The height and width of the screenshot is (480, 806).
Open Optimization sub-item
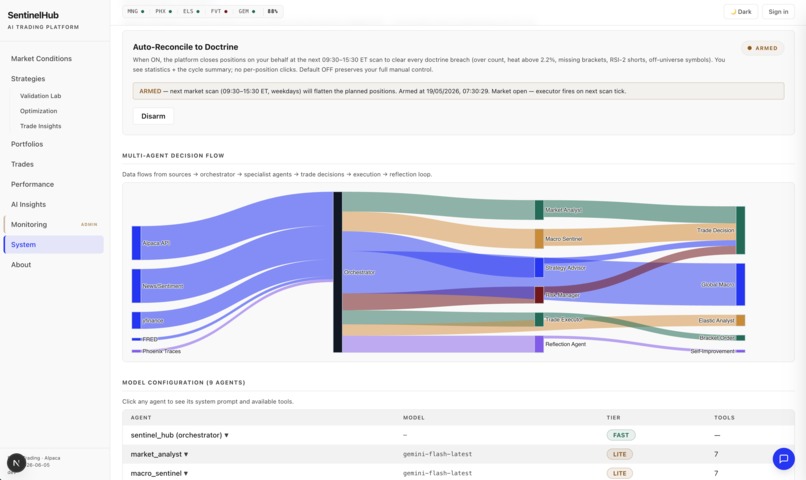point(39,111)
